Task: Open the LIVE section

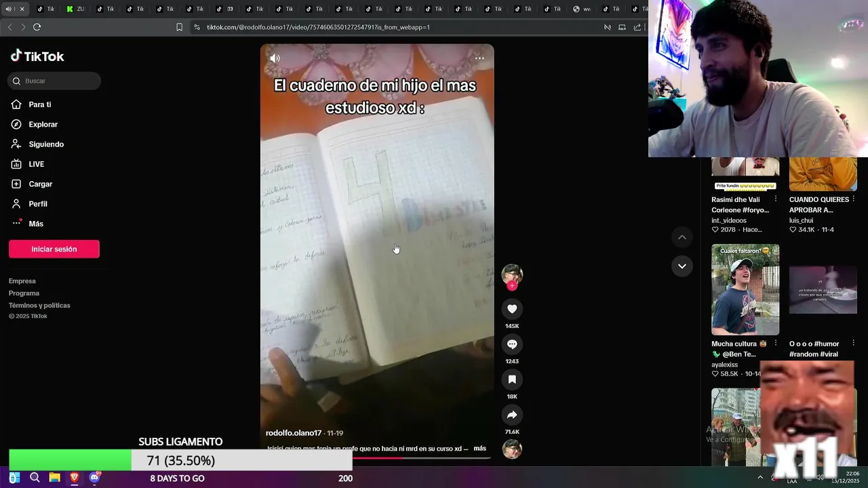Action: point(36,164)
